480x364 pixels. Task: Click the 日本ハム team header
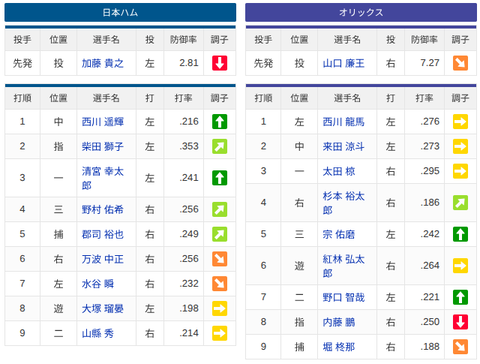[120, 12]
